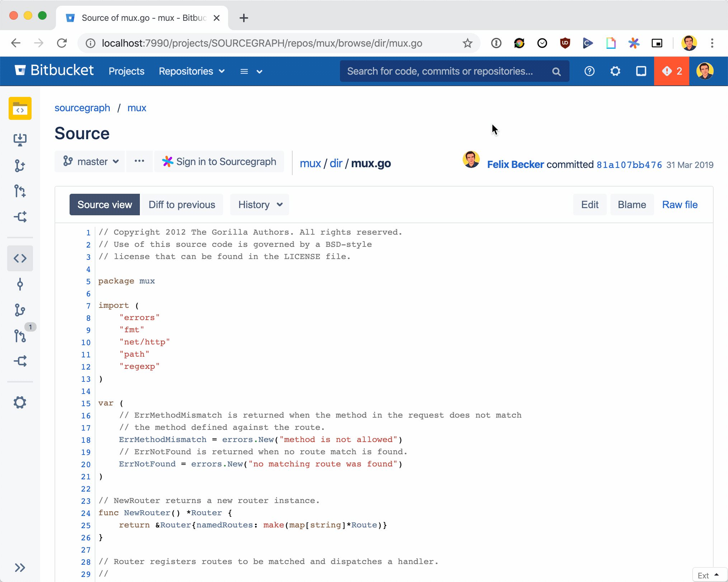Viewport: 728px width, 582px height.
Task: Open the Projects menu item
Action: pos(127,71)
